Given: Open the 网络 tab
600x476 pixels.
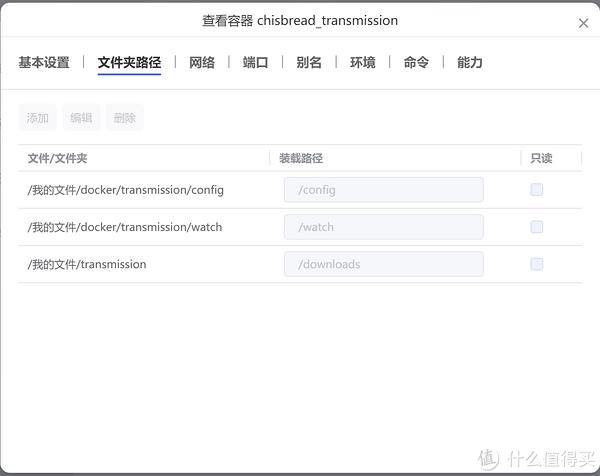Looking at the screenshot, I should [202, 62].
